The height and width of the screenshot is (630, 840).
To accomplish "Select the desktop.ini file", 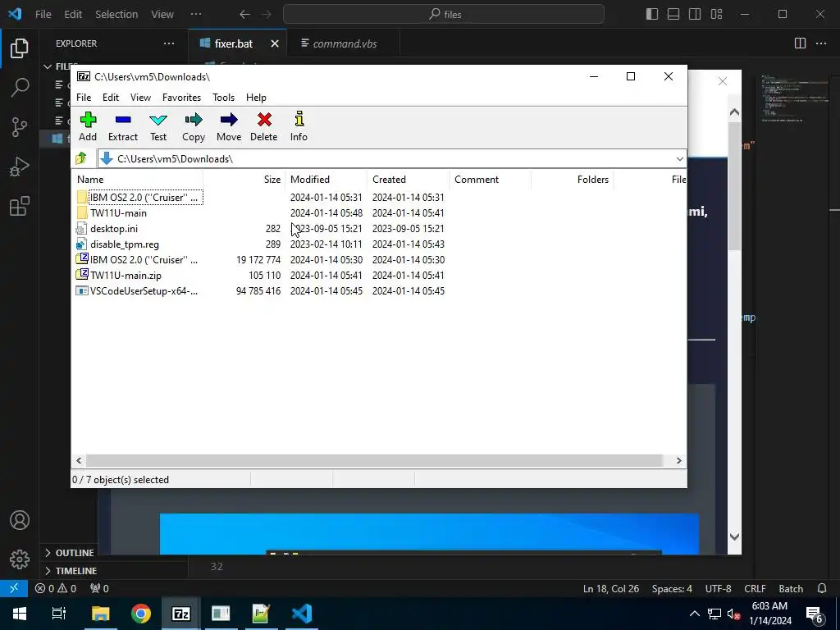I will (x=113, y=229).
